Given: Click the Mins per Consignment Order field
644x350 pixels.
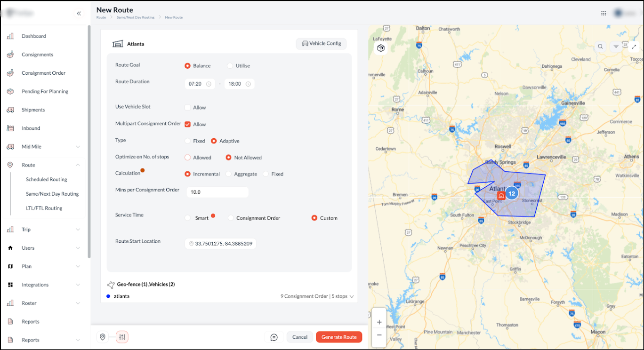Looking at the screenshot, I should (x=217, y=192).
